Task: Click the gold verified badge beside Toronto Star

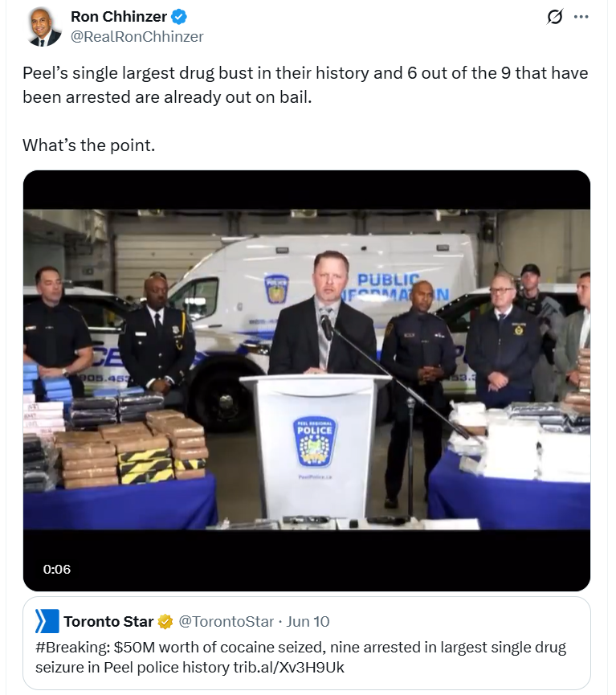Action: [x=165, y=622]
